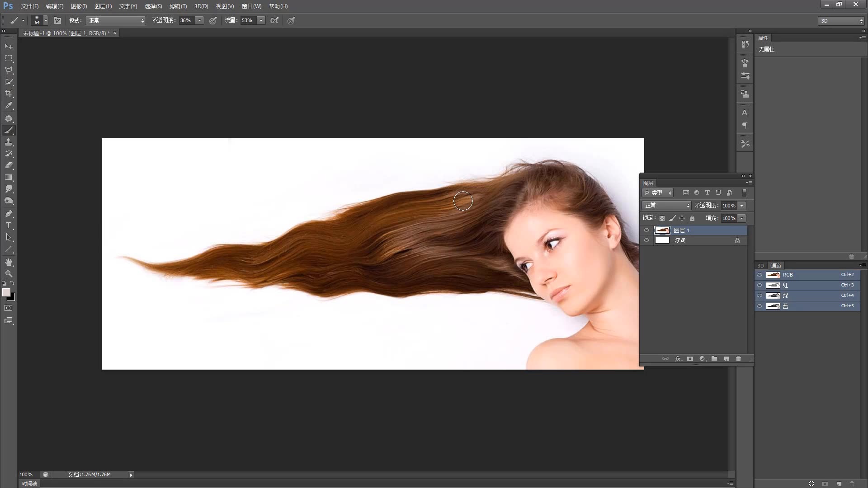Hide the 红 channel eye icon

coord(759,285)
